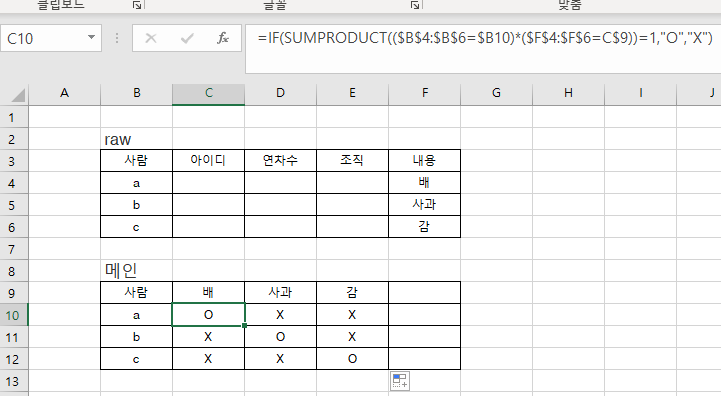Open the clipboard group dialog launcher

pyautogui.click(x=137, y=5)
